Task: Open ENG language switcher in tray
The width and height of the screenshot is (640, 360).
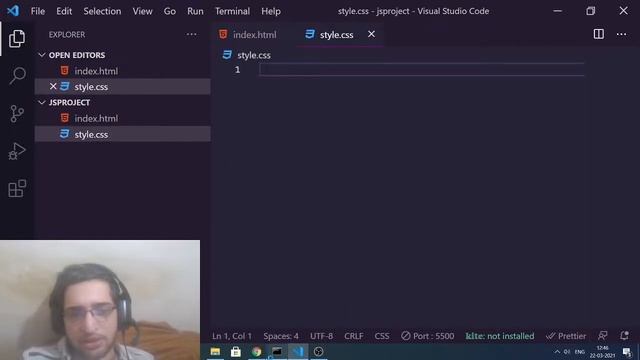Action: point(580,351)
